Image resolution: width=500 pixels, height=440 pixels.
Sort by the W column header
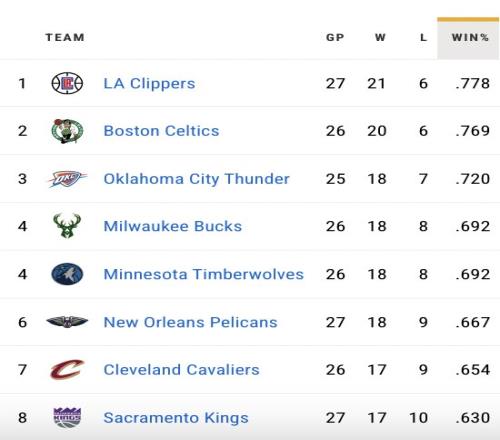[x=380, y=37]
